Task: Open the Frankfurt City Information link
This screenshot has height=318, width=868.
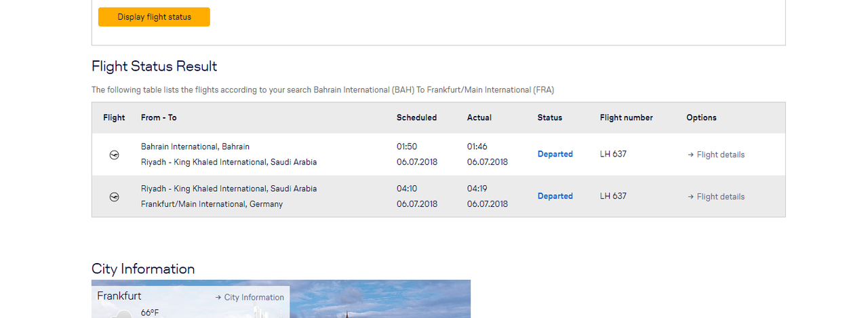Action: point(250,297)
